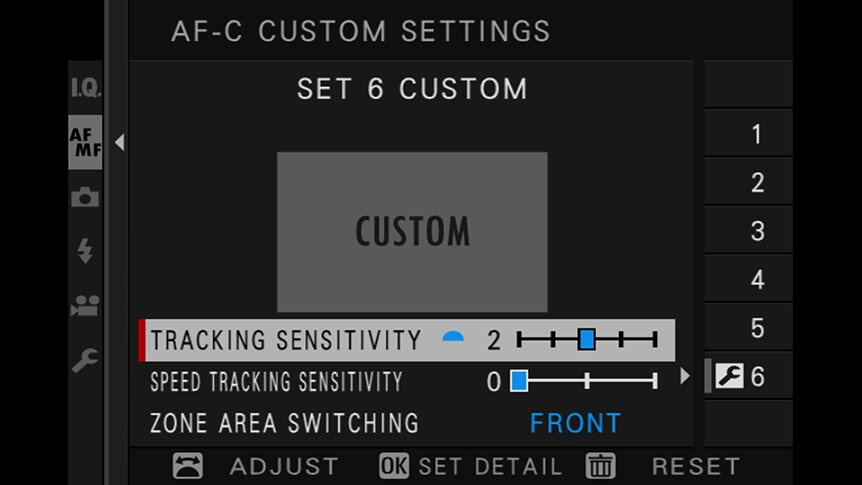Select the AF MF menu tab

(x=85, y=142)
